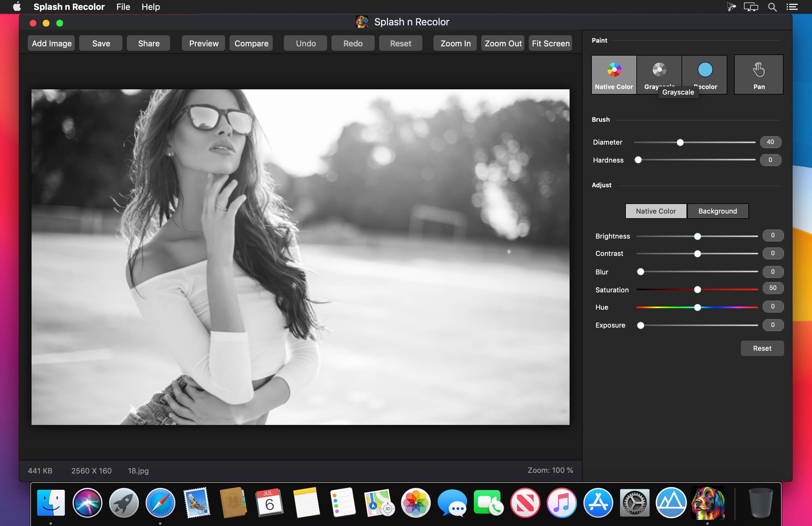
Task: Click the Reset button in Adjust panel
Action: pyautogui.click(x=762, y=348)
